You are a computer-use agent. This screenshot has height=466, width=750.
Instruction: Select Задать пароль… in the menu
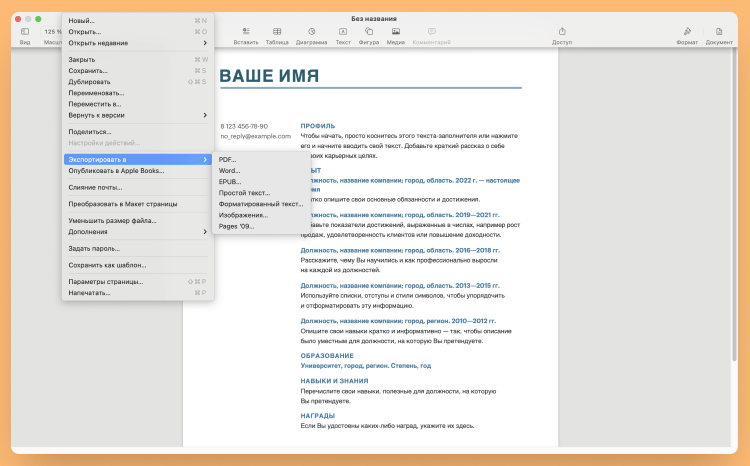94,248
